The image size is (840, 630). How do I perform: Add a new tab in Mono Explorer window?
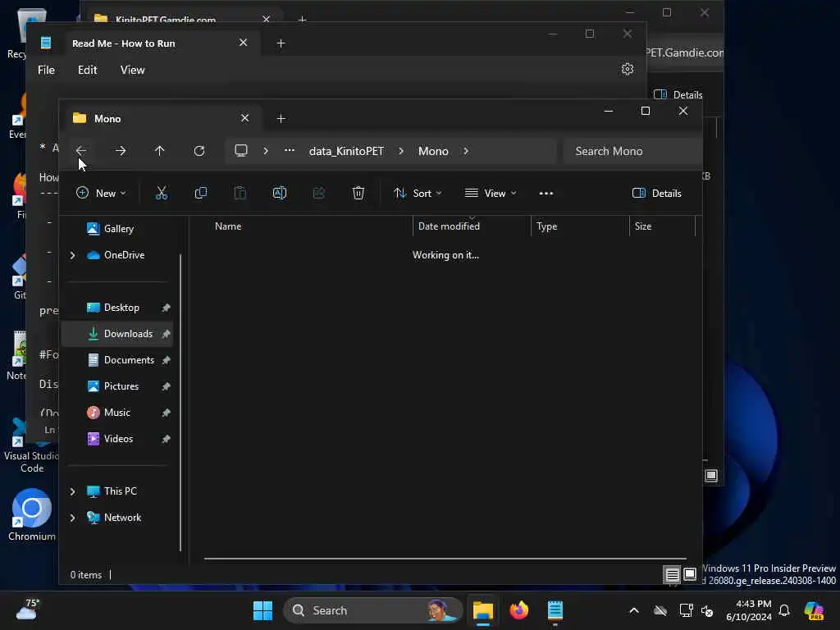click(281, 118)
